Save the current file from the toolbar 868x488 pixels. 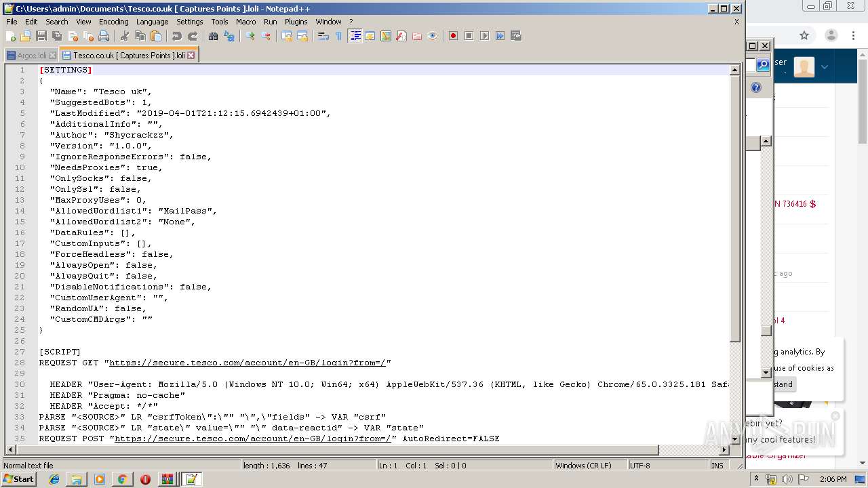pos(41,36)
